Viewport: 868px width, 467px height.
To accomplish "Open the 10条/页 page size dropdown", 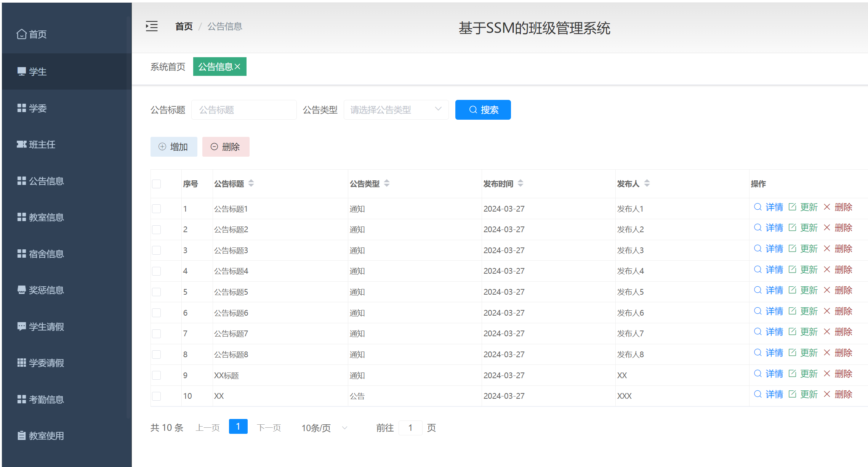I will [x=323, y=427].
